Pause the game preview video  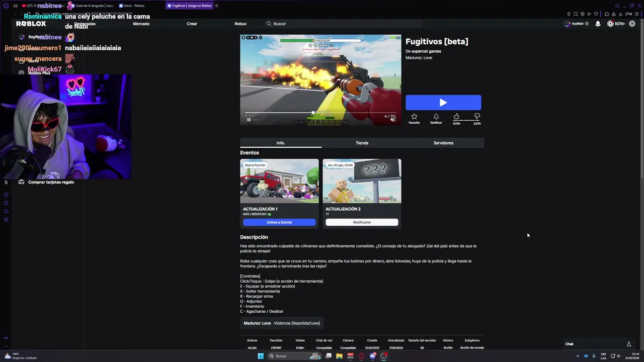click(249, 120)
